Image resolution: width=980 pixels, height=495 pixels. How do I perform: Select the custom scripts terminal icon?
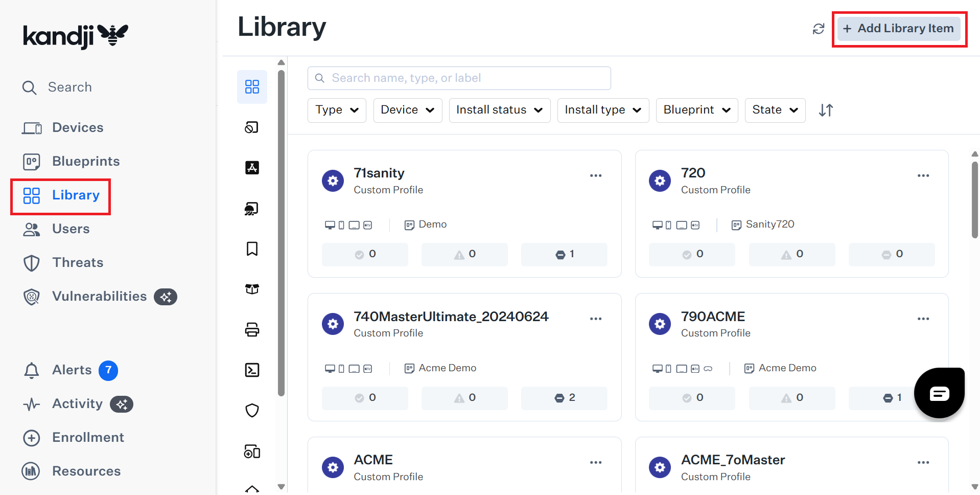click(252, 370)
